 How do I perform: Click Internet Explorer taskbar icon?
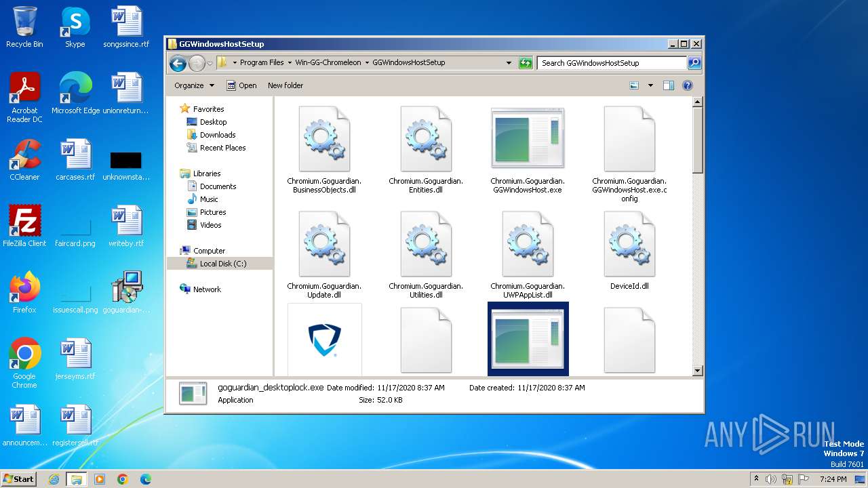54,479
